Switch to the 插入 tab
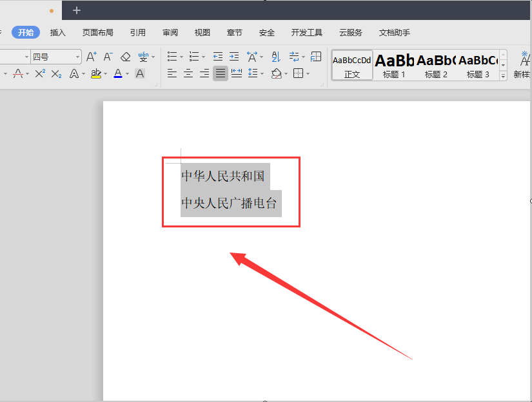Screen dimensions: 532x402 (57, 33)
